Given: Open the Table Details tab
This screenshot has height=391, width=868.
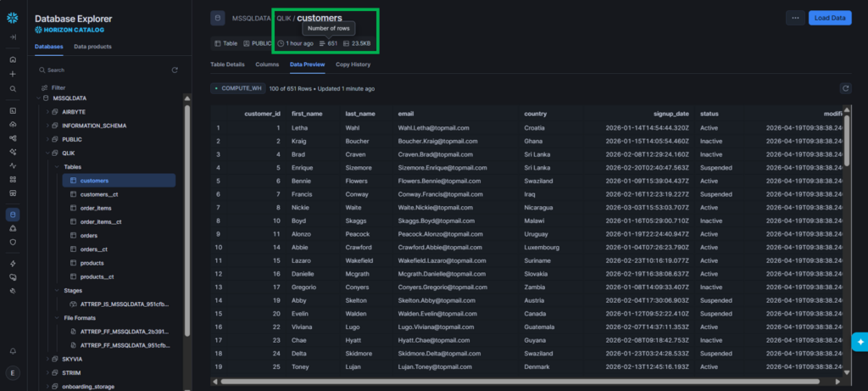Looking at the screenshot, I should point(227,64).
